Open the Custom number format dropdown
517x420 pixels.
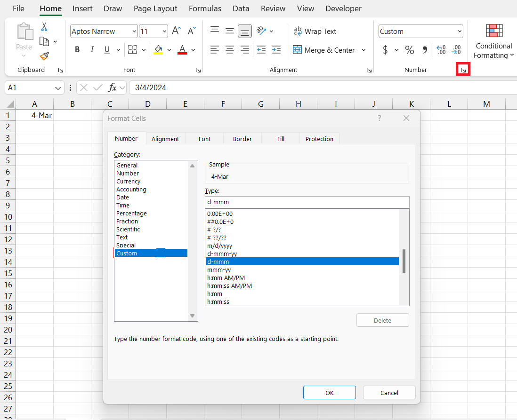(x=460, y=32)
